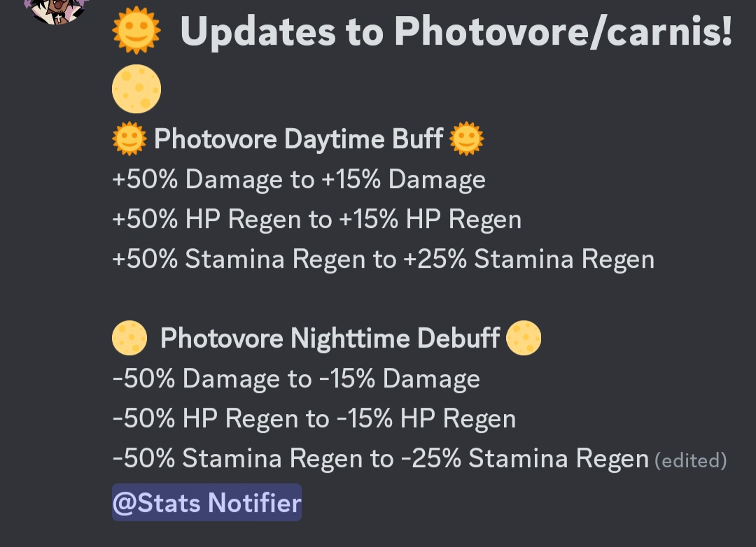Click the Photovore Daytime Buff header text
This screenshot has height=547, width=756.
pos(297,138)
